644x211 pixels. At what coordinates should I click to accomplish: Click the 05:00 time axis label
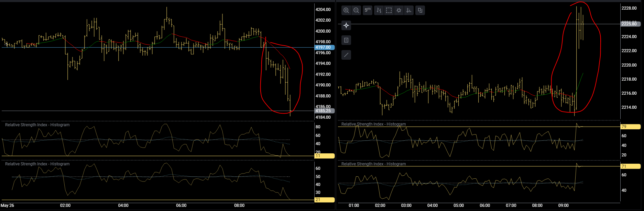pyautogui.click(x=459, y=206)
